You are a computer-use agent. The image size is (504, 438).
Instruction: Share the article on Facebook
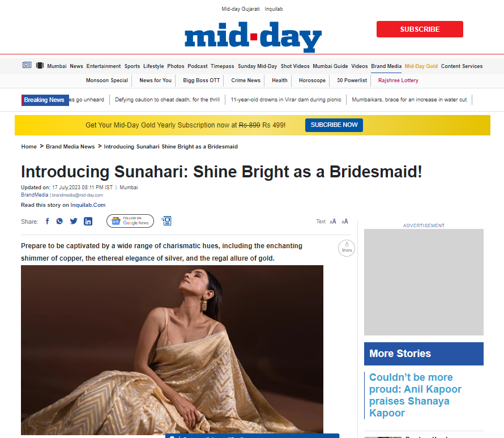click(x=47, y=221)
